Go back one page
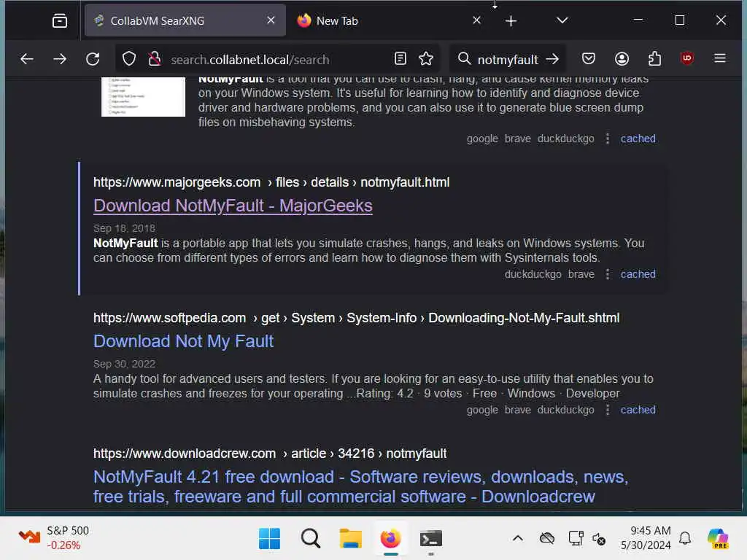 27,59
